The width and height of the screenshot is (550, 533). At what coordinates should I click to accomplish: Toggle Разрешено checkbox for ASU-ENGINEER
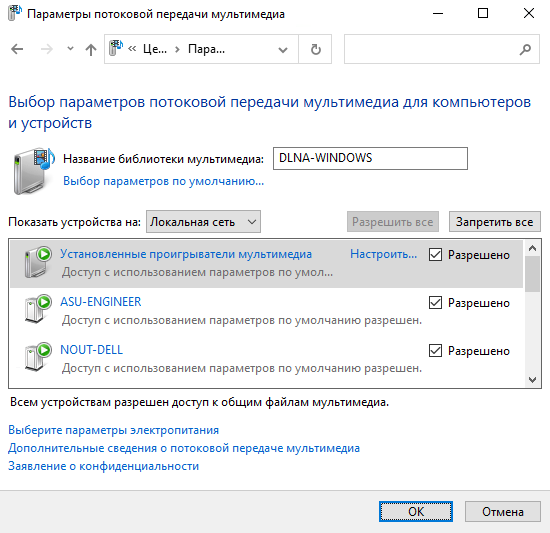(x=435, y=303)
